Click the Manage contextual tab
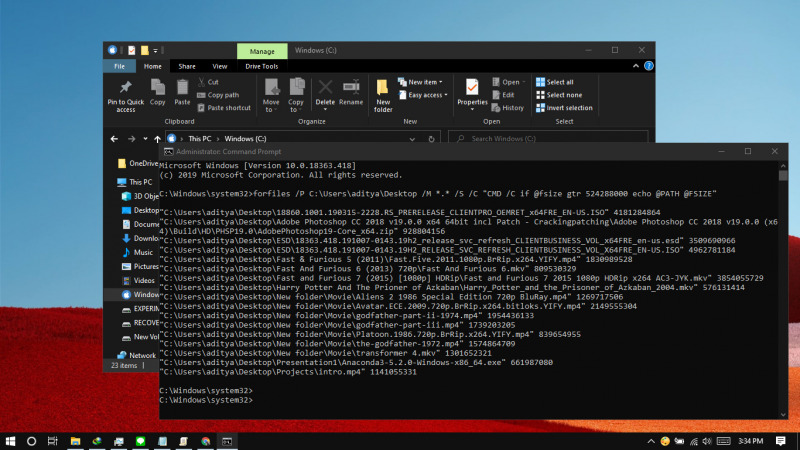This screenshot has width=800, height=450. point(262,51)
